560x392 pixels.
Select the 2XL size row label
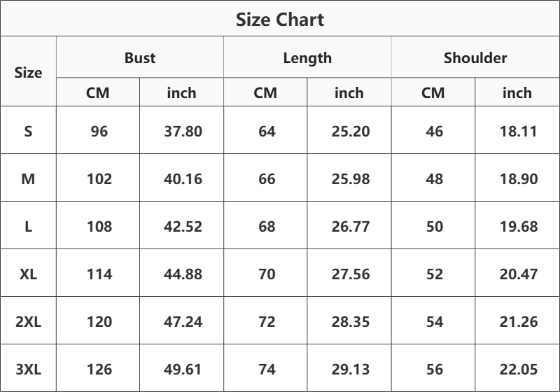(x=28, y=321)
